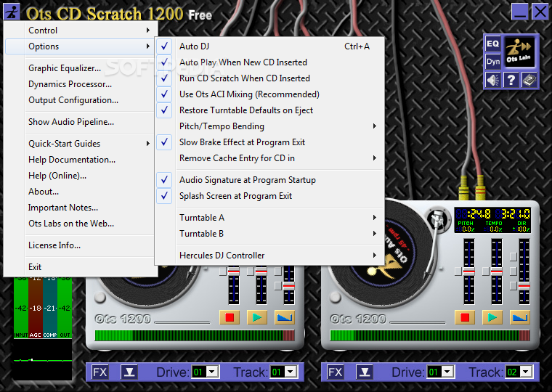Select the Options menu item
Screen dimensions: 552x392
80,46
